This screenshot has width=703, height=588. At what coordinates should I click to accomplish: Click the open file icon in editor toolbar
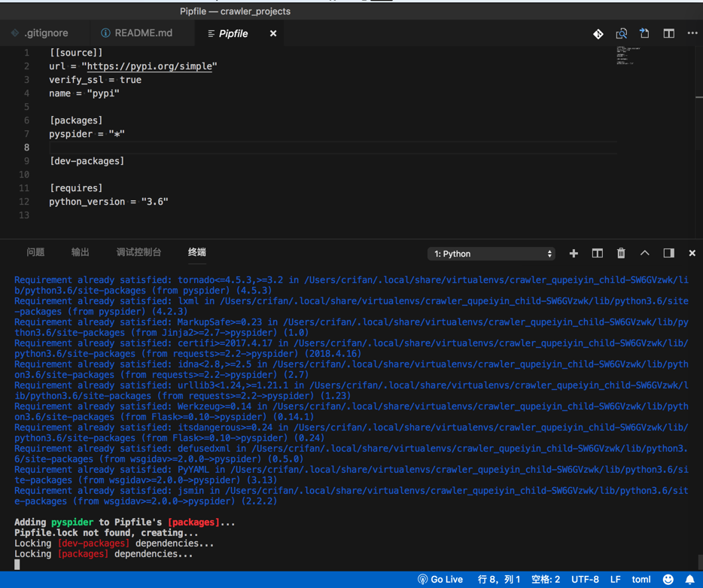644,33
